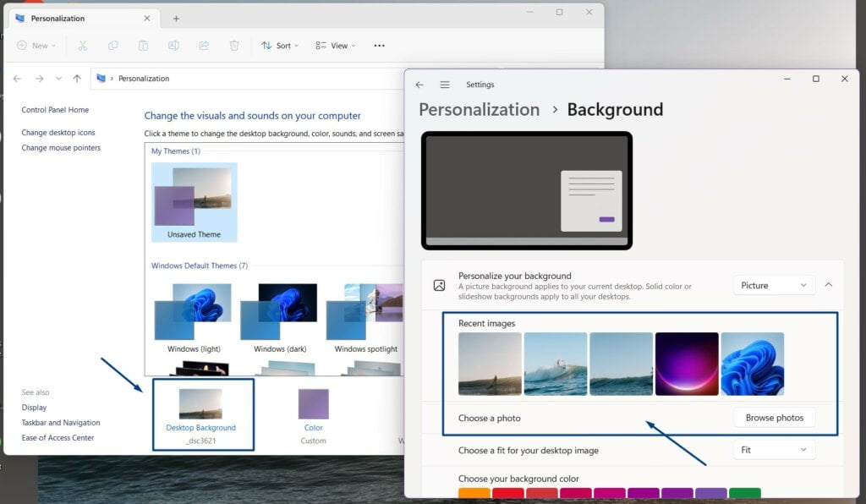Collapse the Personalize your background section

click(829, 285)
